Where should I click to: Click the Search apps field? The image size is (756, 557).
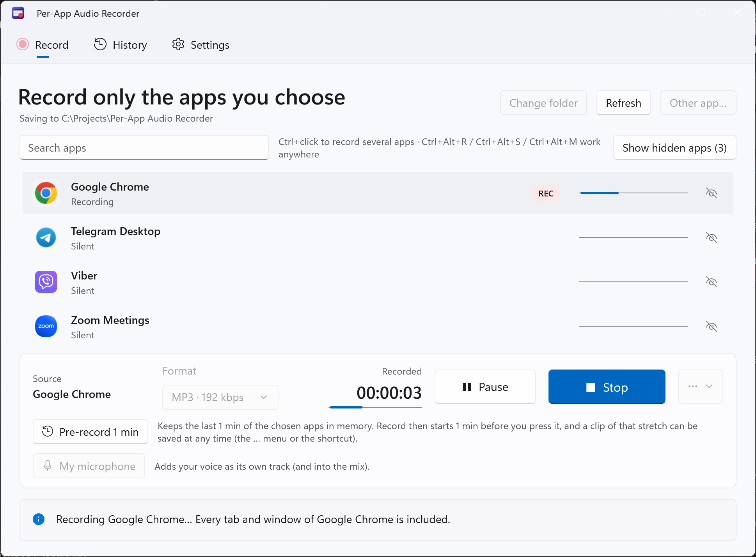[x=144, y=148]
